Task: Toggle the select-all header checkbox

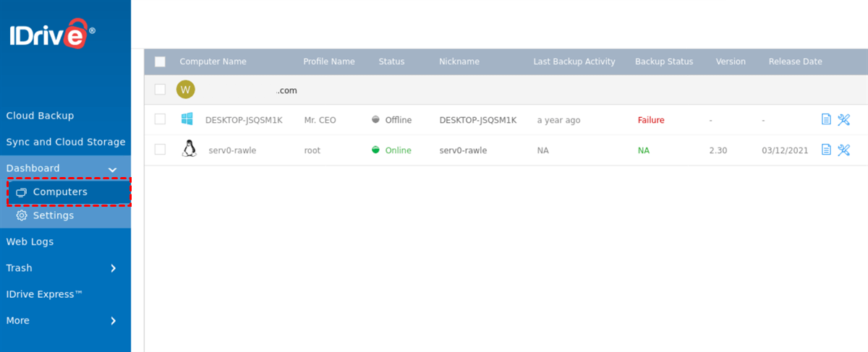Action: point(160,61)
